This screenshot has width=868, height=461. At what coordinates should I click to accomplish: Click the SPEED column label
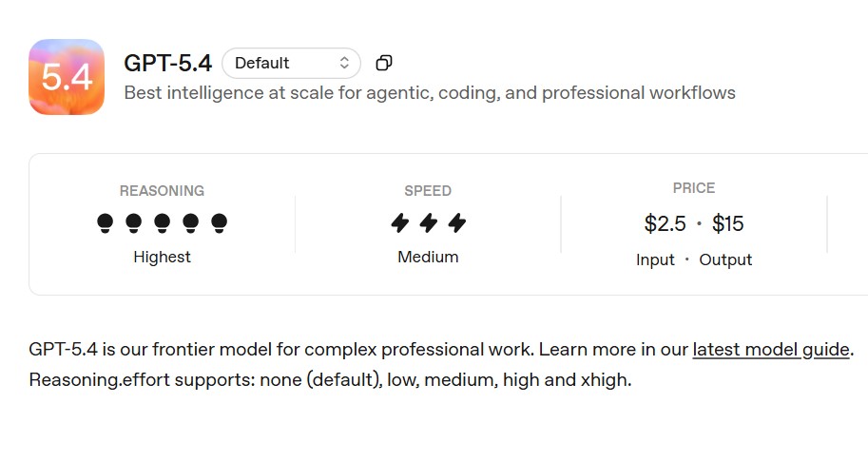tap(428, 191)
